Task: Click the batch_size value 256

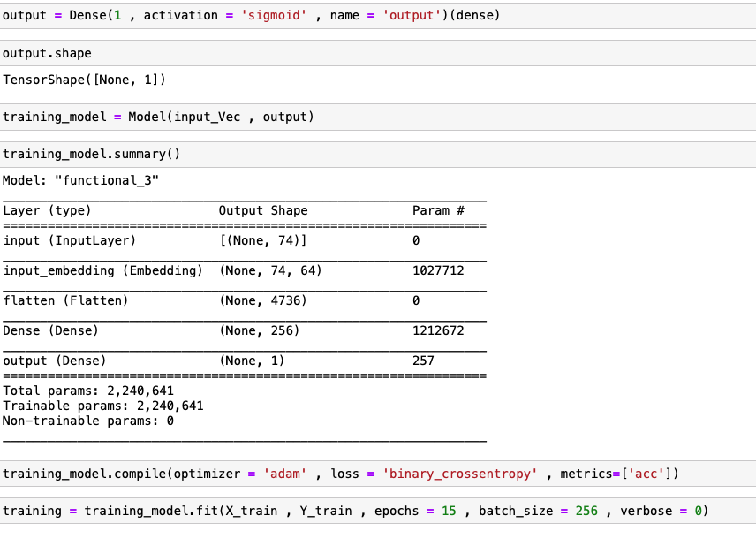Action: (586, 511)
